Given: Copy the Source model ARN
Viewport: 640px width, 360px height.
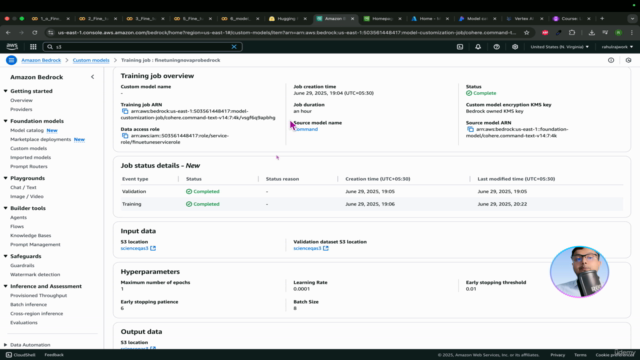Looking at the screenshot, I should [470, 129].
